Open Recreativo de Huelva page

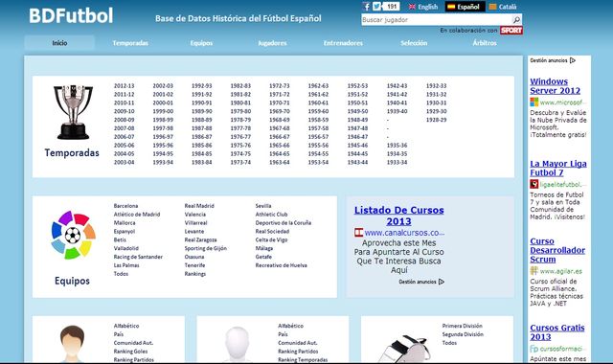pyautogui.click(x=281, y=265)
